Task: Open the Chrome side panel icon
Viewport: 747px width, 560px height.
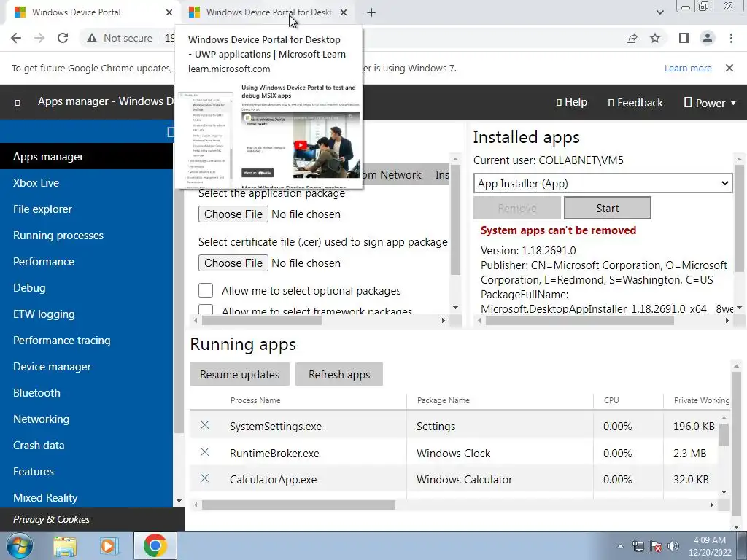Action: point(684,38)
